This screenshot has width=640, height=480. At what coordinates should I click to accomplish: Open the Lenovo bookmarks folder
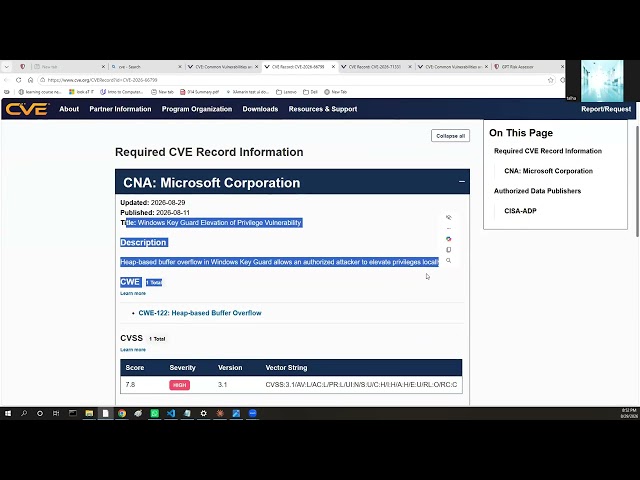286,92
